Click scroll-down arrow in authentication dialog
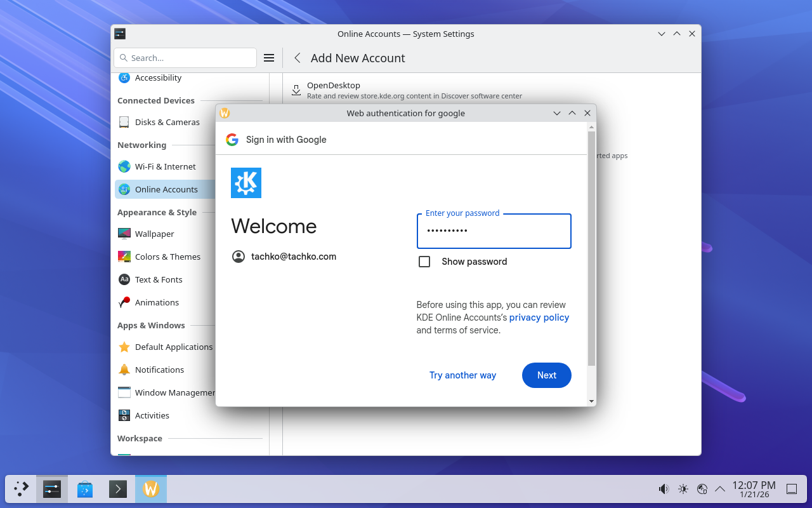Image resolution: width=812 pixels, height=508 pixels. tap(591, 401)
